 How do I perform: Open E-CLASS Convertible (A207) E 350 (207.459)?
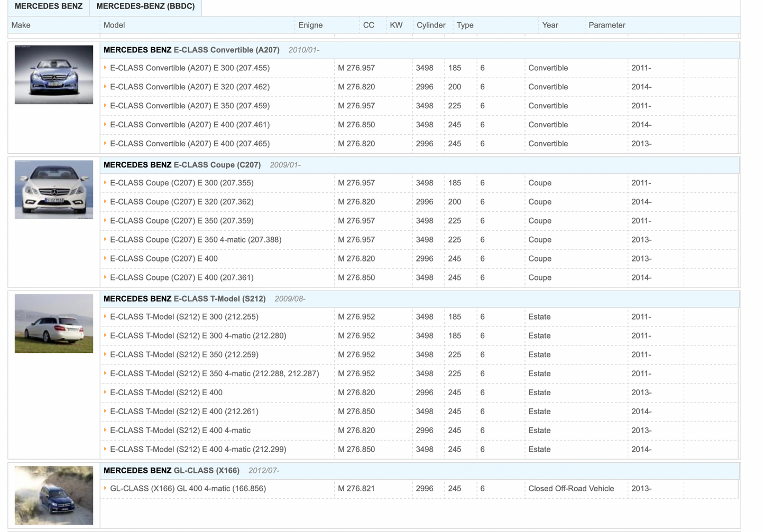pos(190,106)
